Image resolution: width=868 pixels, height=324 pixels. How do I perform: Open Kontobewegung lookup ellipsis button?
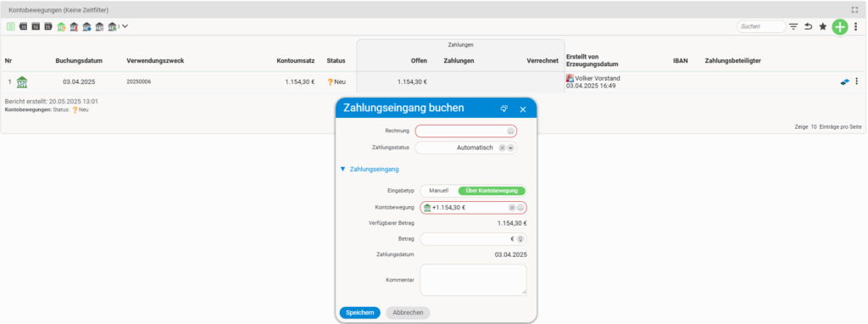click(520, 208)
